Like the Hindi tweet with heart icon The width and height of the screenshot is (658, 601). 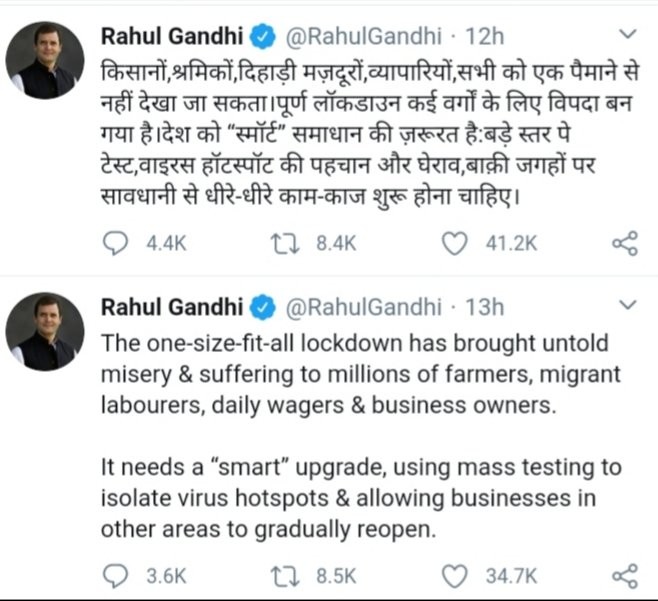[455, 244]
